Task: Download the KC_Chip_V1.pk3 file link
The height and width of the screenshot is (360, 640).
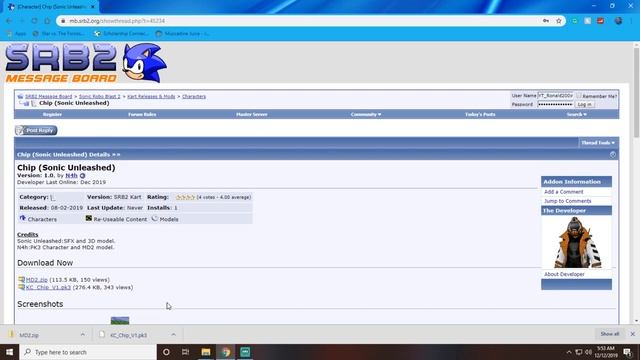Action: (x=48, y=288)
